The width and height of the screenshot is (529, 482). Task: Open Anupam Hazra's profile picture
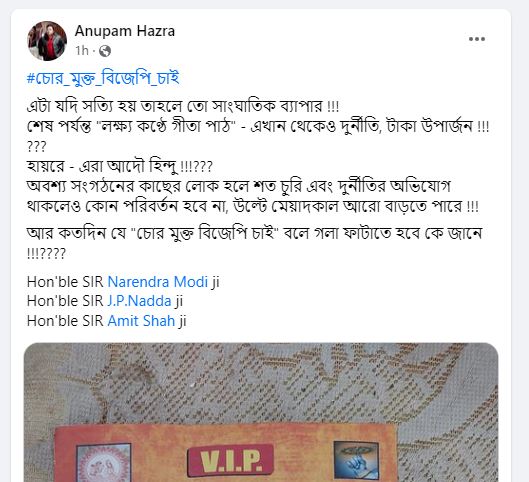tap(47, 41)
